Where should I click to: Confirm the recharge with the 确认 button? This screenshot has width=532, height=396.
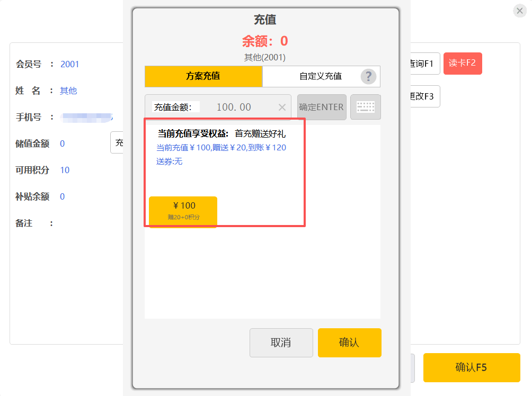click(349, 343)
